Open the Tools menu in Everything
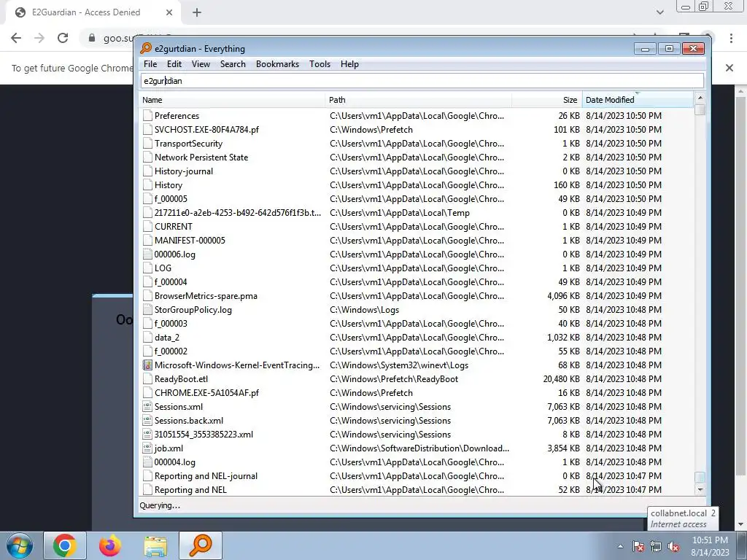The height and width of the screenshot is (560, 747). (320, 64)
